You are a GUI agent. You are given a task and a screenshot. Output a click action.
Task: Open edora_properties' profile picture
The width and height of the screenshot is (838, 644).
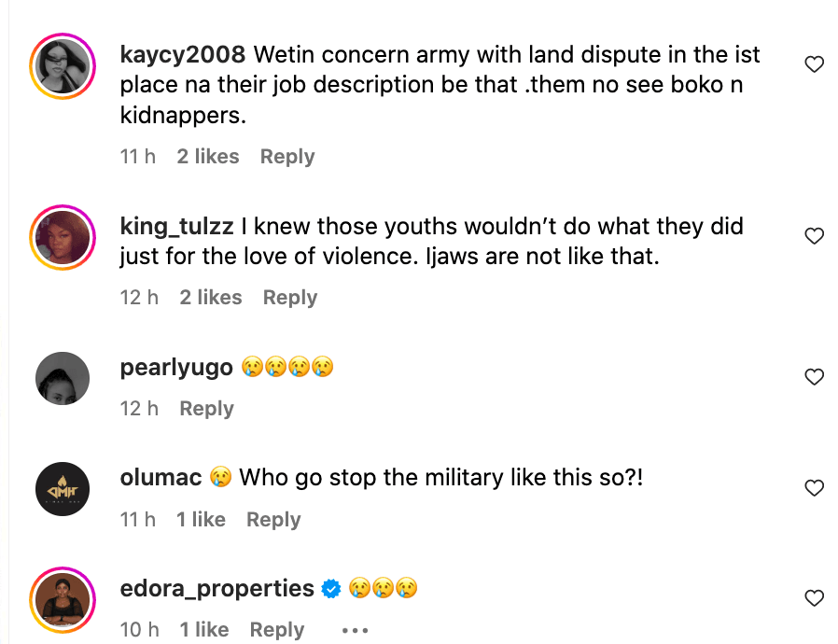point(63,599)
